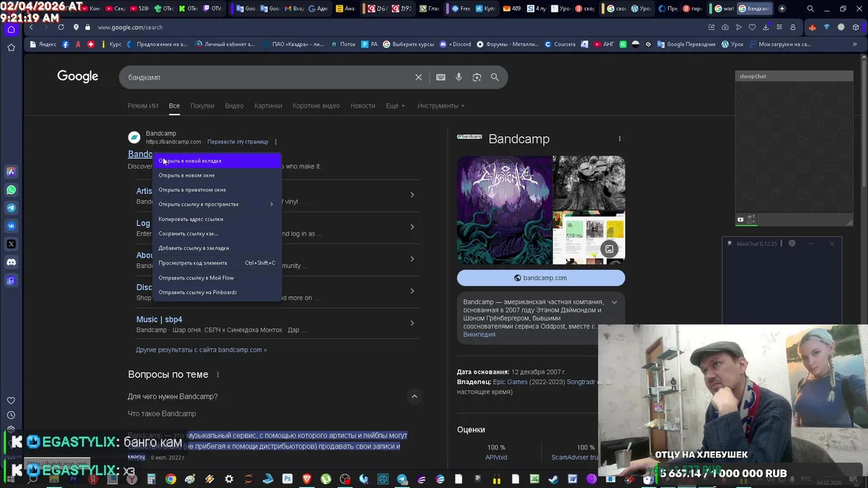Click the Google logo
The image size is (868, 488).
click(x=78, y=77)
